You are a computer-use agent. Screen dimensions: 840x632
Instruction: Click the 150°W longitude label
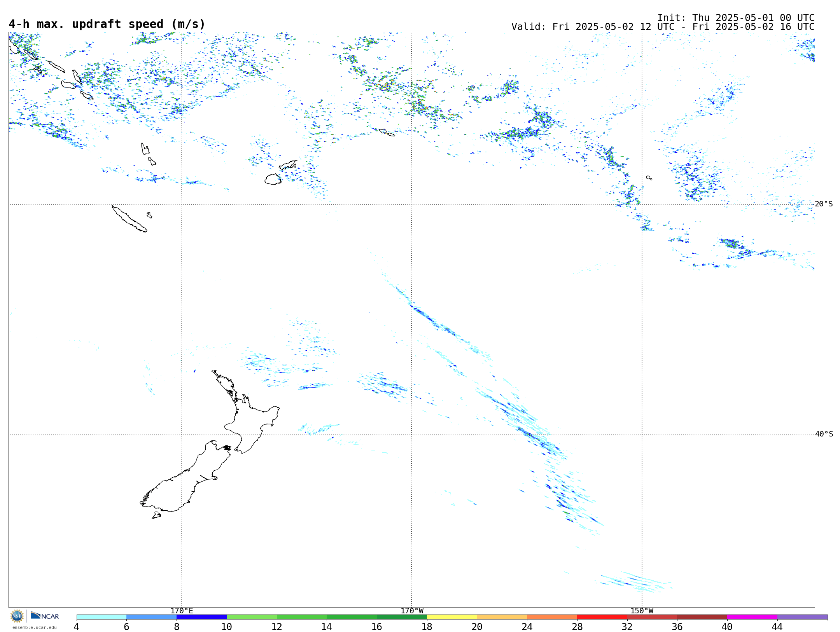click(642, 611)
